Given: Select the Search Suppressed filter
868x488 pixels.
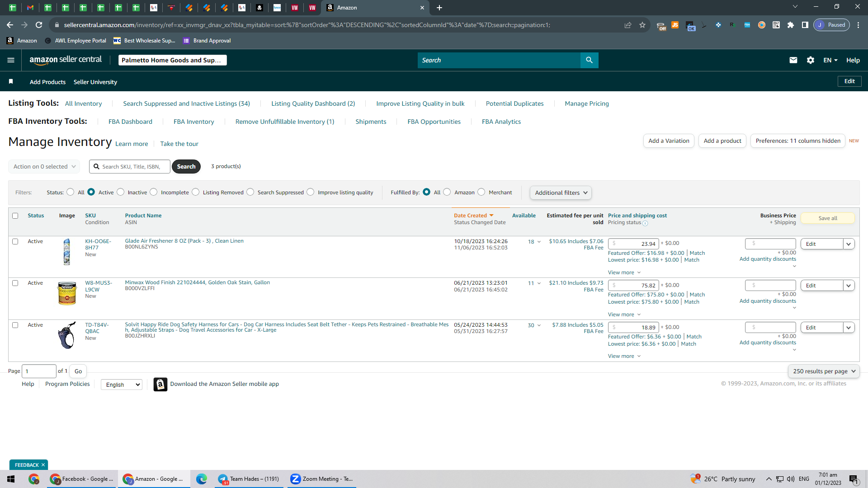Looking at the screenshot, I should [250, 192].
